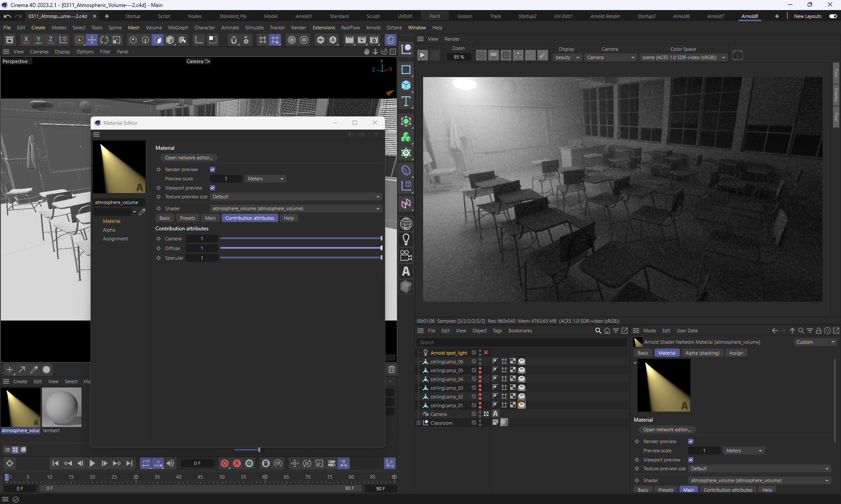Viewport: 841px width, 504px height.
Task: Click the Light object icon
Action: coord(406,240)
